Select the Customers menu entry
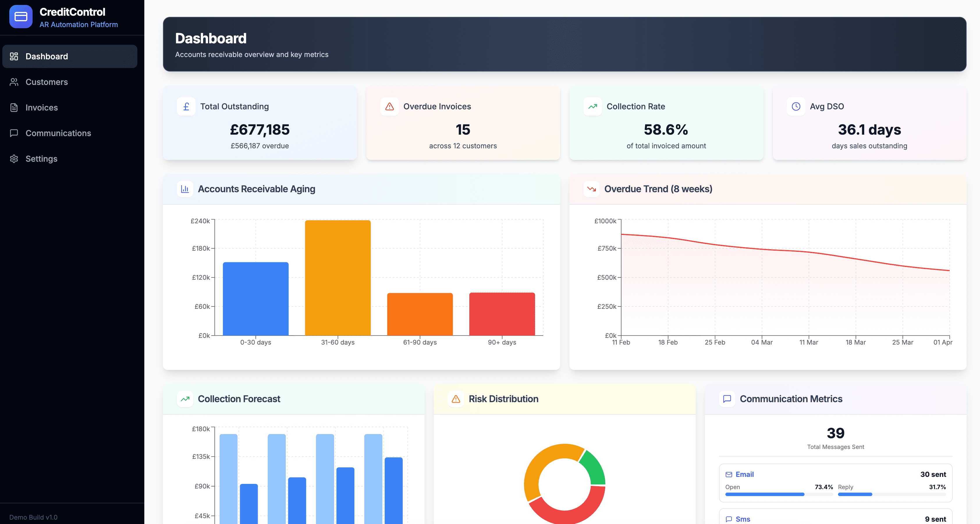 click(47, 82)
